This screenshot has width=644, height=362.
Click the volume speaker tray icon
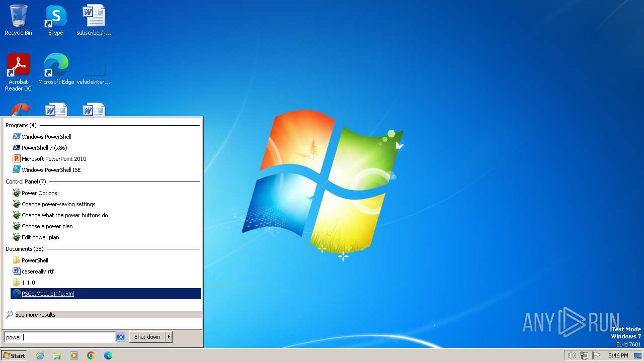coord(572,355)
